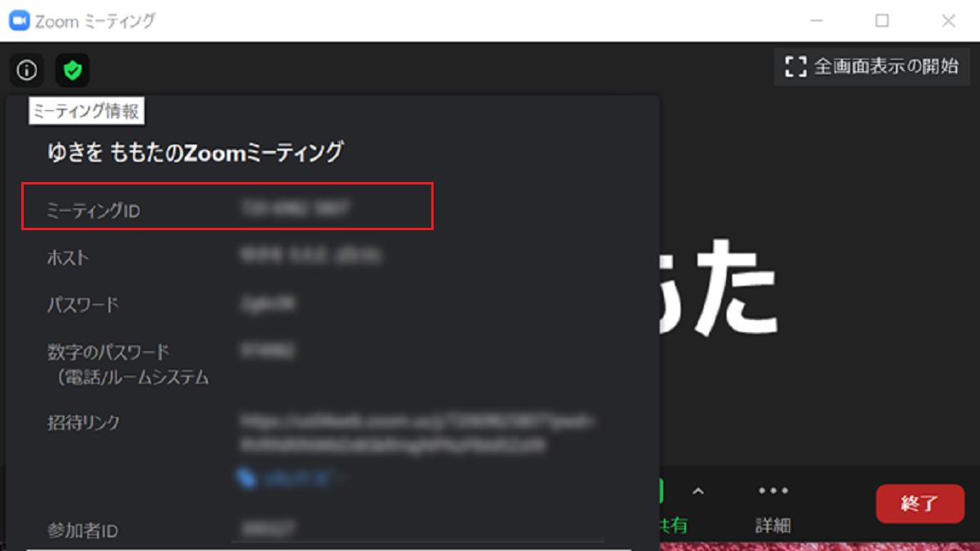
Task: Close the Zoom meeting window
Action: click(x=948, y=21)
